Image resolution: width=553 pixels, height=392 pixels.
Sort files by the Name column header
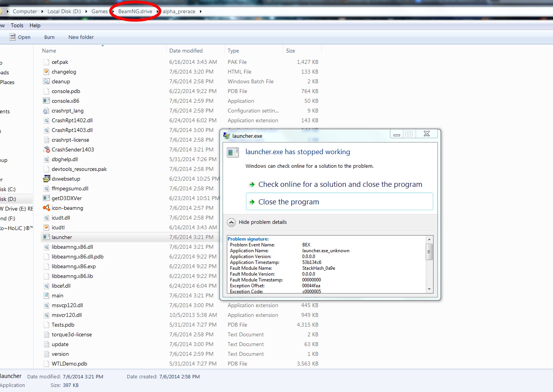click(x=103, y=51)
